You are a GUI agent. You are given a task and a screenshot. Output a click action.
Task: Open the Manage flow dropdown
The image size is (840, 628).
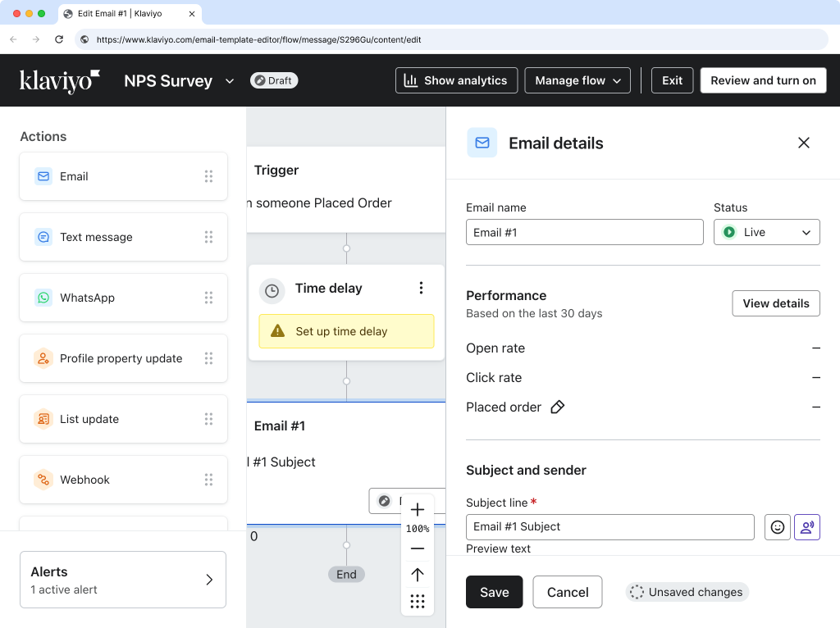point(577,80)
